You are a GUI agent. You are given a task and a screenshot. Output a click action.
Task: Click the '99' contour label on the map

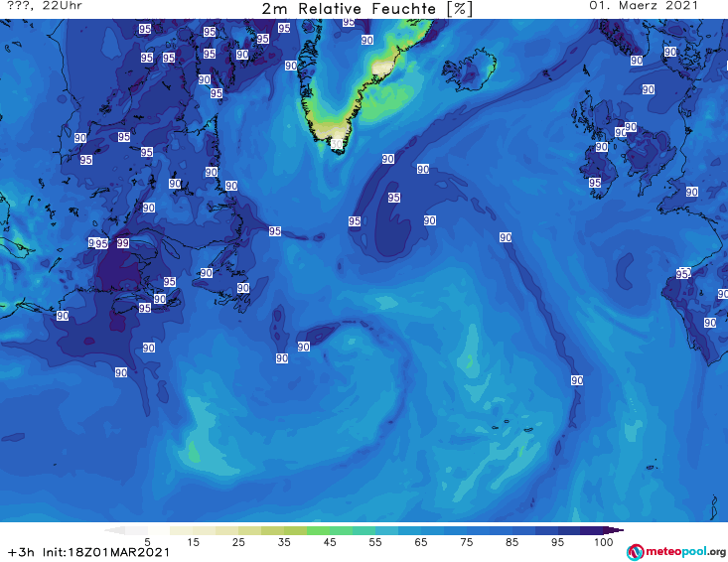122,242
